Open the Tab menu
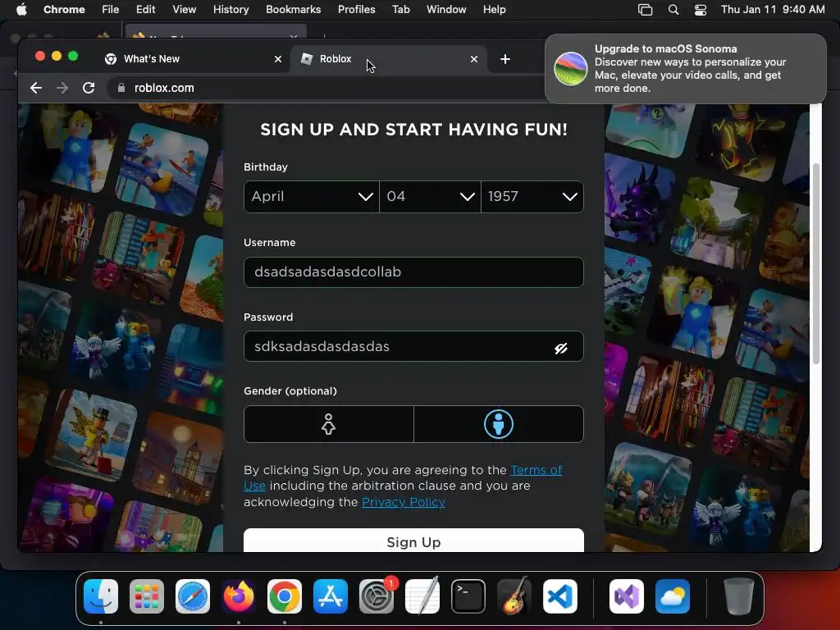840x630 pixels. 400,10
